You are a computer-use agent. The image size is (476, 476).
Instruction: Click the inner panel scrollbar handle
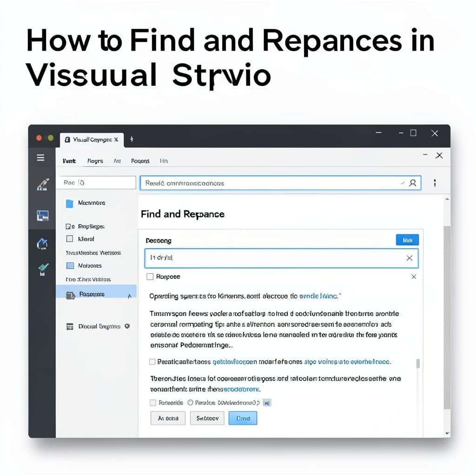pos(418,364)
